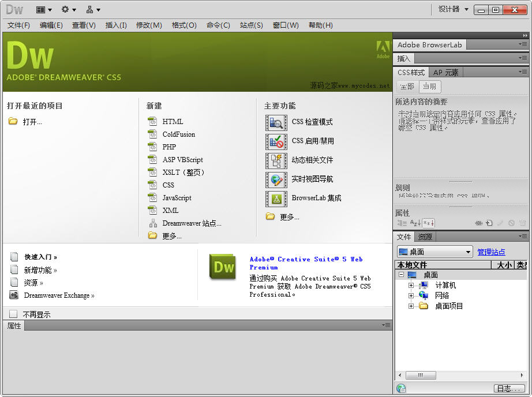
Task: Click the 快速入门 page icon
Action: [x=14, y=257]
